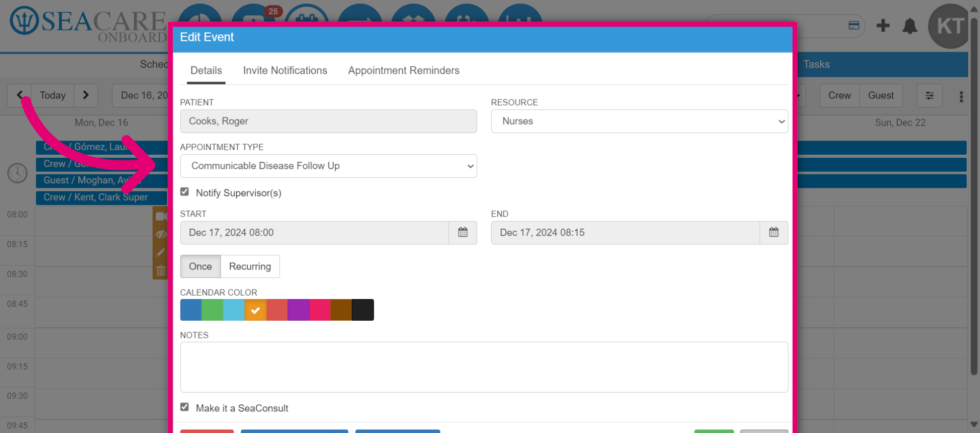Click into the Notes text area

[484, 367]
